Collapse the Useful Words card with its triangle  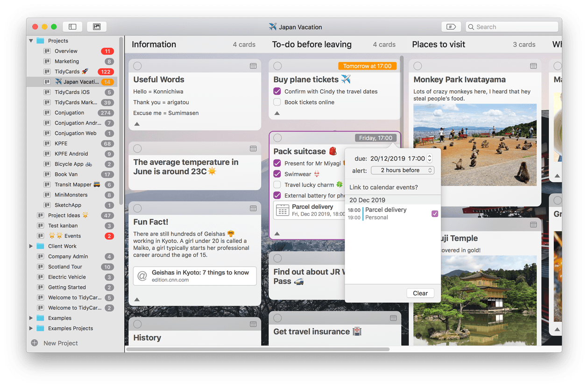[x=137, y=124]
